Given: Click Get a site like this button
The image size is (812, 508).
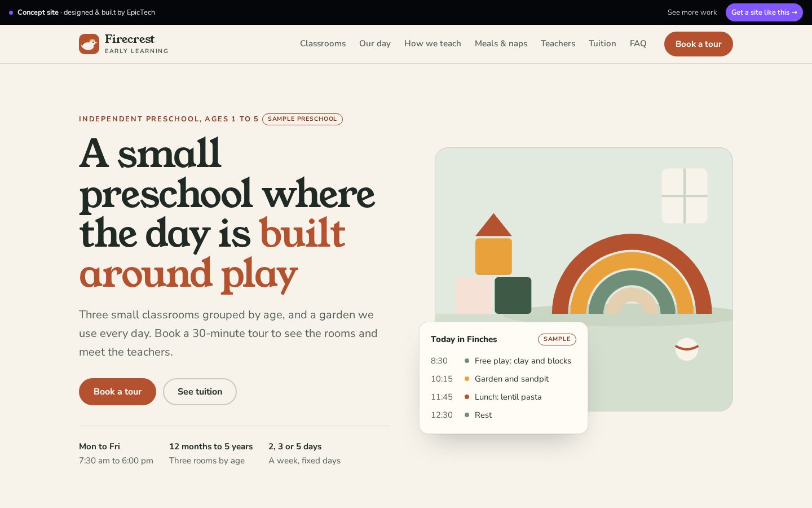Looking at the screenshot, I should [x=764, y=12].
